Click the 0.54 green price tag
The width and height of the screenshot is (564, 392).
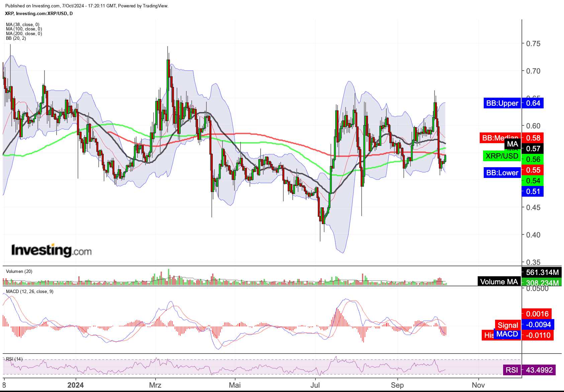coord(533,181)
